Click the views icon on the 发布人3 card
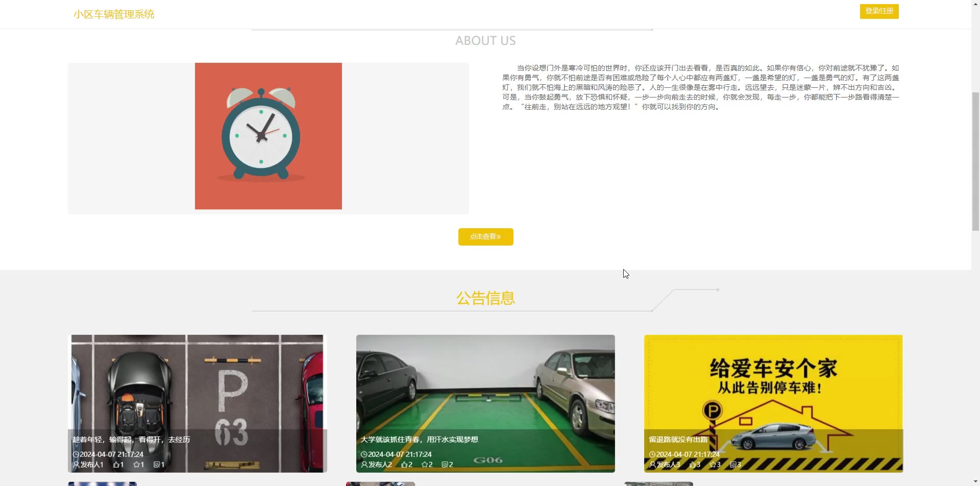The height and width of the screenshot is (486, 980). (733, 465)
